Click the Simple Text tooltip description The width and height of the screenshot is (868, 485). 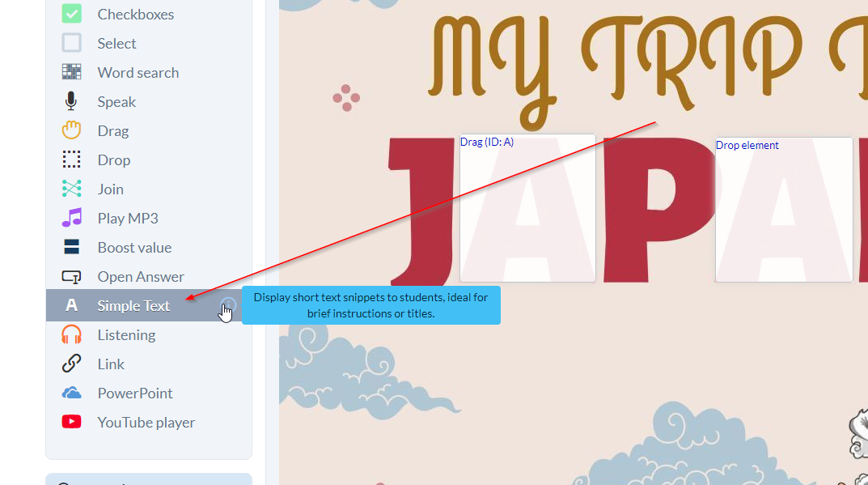[370, 305]
